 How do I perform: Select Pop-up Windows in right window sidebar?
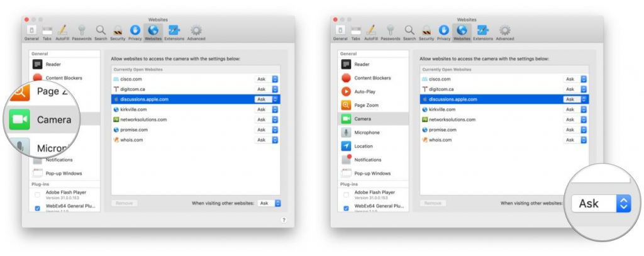(x=373, y=174)
